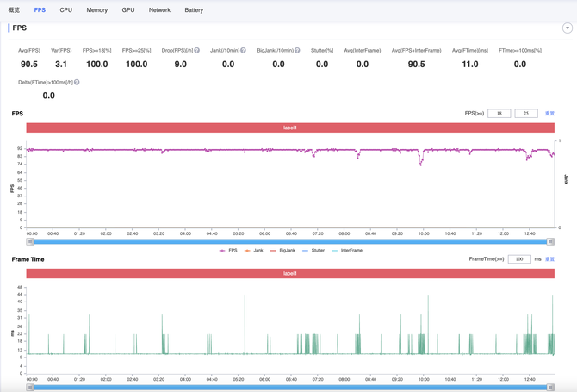Click the reset link beside FrameTime threshold
This screenshot has width=577, height=392.
549,259
